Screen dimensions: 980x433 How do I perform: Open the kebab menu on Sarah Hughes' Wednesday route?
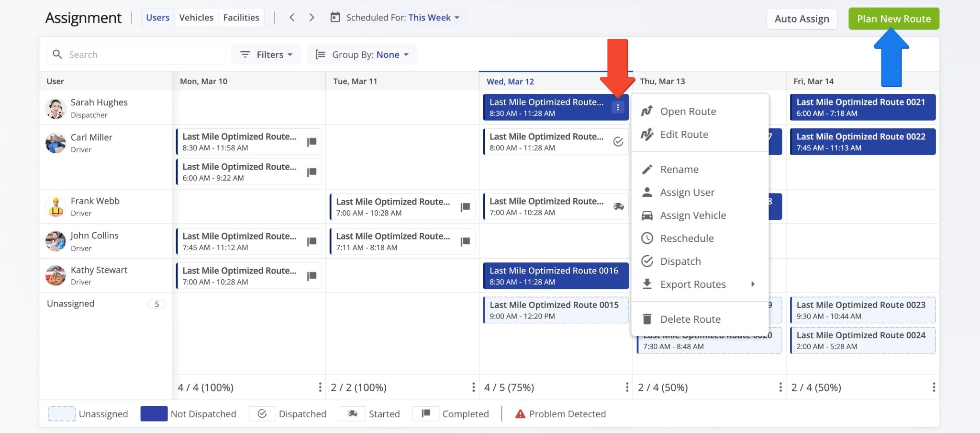coord(618,107)
